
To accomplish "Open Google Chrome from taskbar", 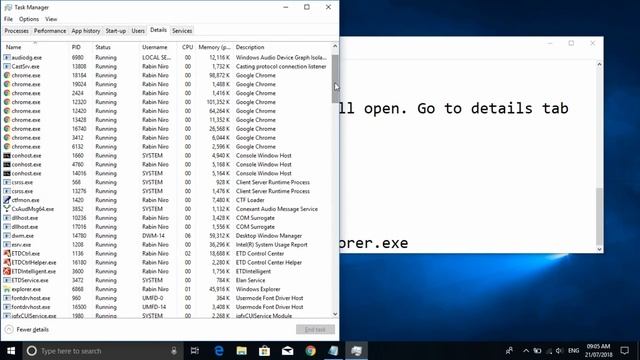I will tap(311, 351).
